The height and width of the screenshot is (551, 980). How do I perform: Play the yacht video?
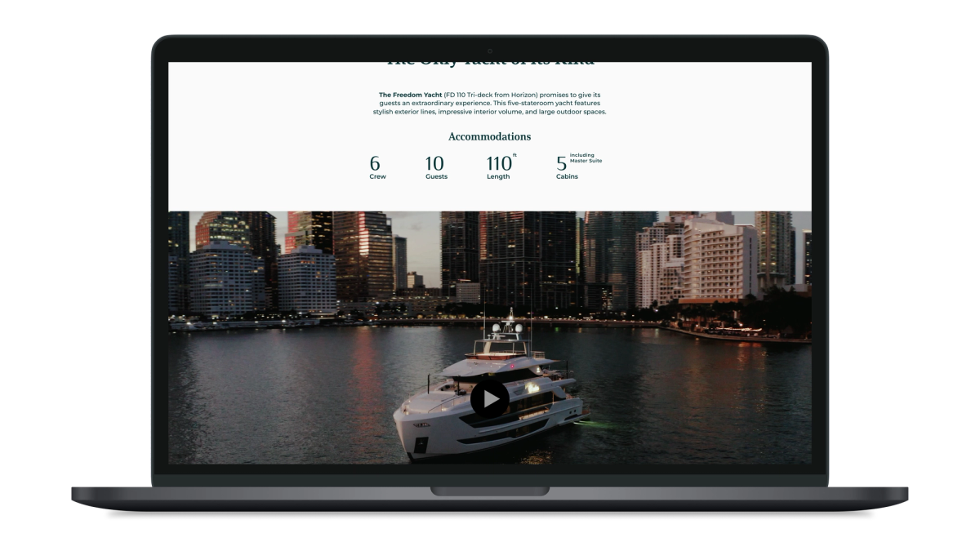[490, 398]
